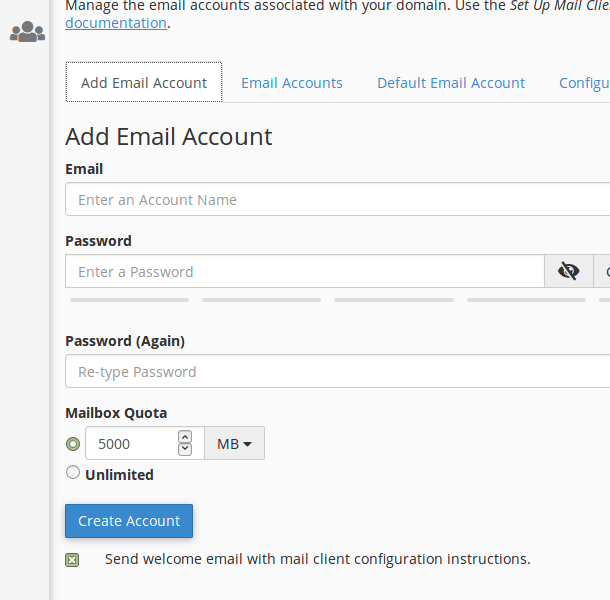
Task: Click the partially visible tab after Default Email Account
Action: pyautogui.click(x=585, y=83)
